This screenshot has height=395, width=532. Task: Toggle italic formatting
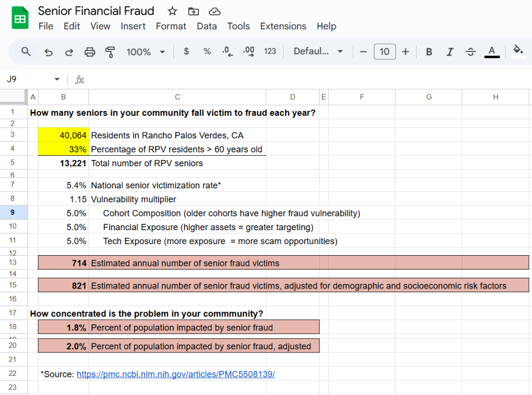click(x=450, y=52)
